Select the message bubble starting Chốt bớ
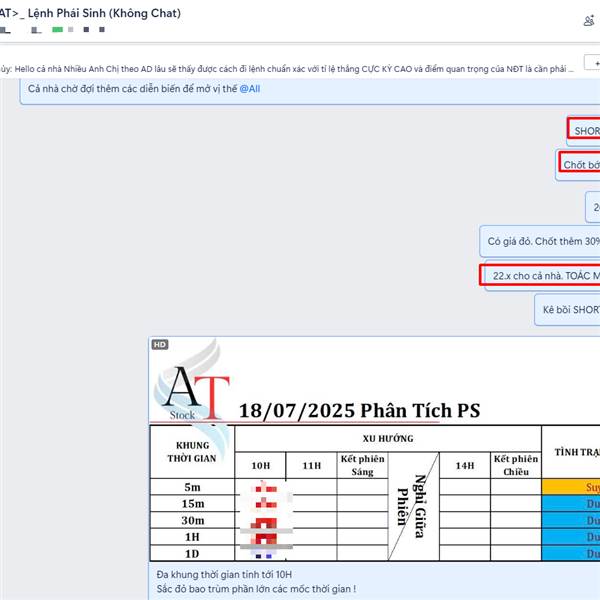 (x=578, y=165)
